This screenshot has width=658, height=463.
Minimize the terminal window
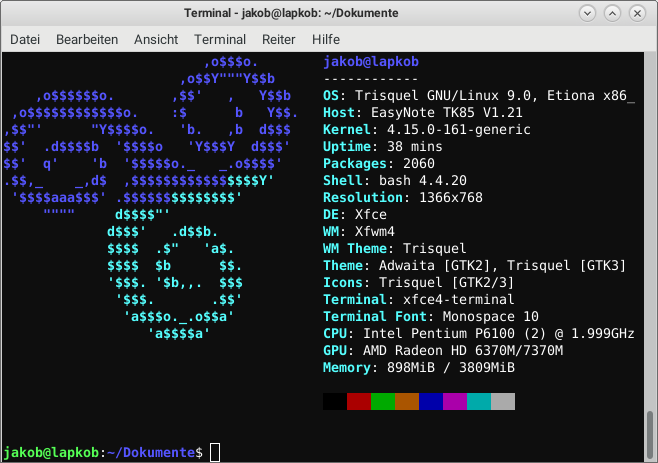(588, 13)
